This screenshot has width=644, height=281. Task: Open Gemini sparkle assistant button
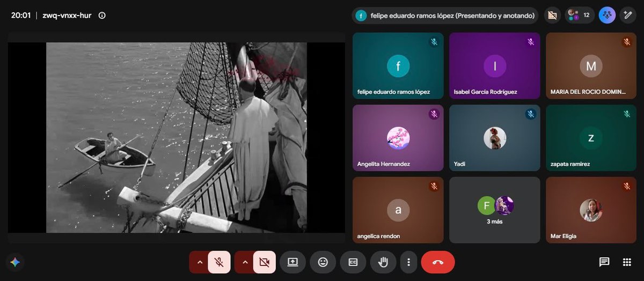[15, 262]
